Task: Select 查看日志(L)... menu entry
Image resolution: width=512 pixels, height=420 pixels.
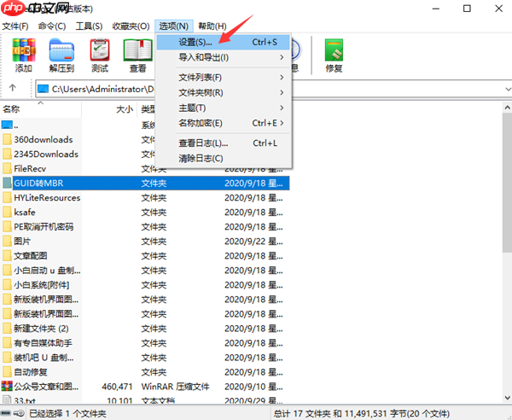Action: [x=223, y=143]
